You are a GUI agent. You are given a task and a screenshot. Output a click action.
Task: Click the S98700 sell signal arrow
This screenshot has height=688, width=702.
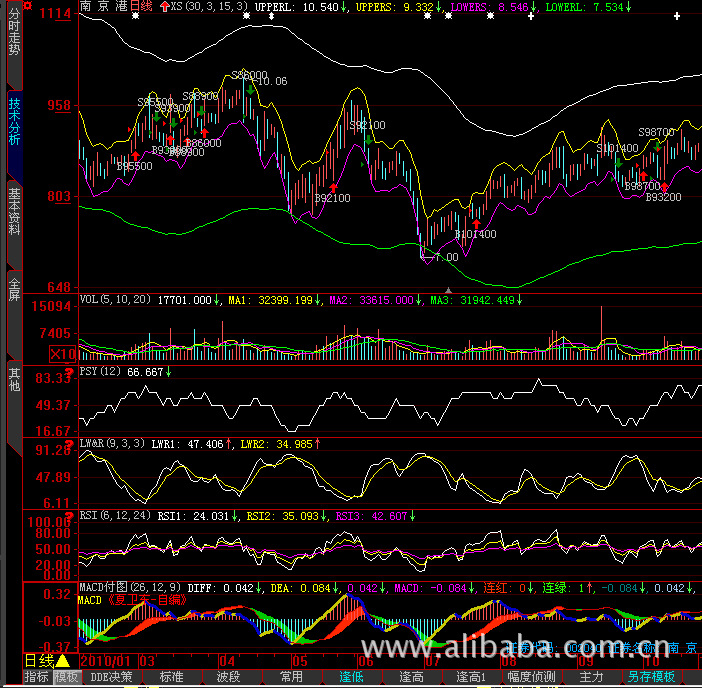(658, 144)
